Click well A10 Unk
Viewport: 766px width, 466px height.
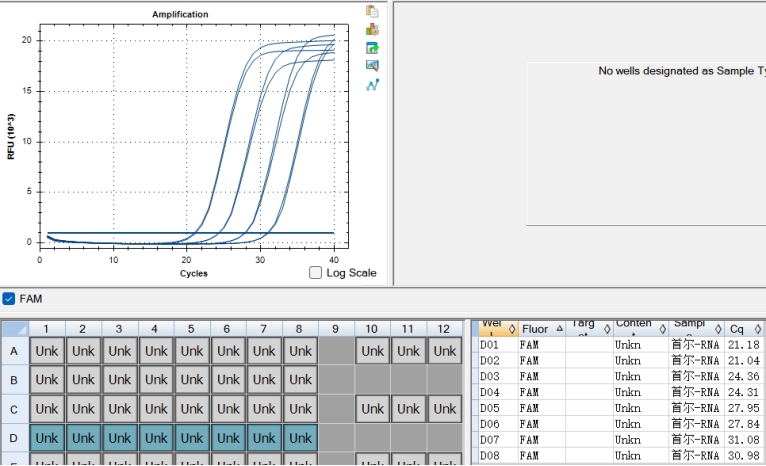[373, 351]
